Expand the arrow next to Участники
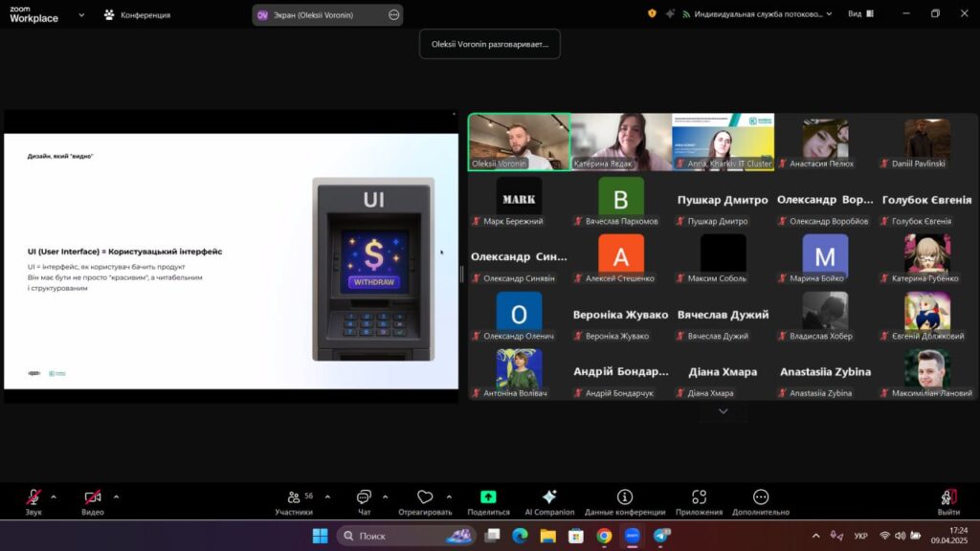This screenshot has width=980, height=551. [x=327, y=497]
